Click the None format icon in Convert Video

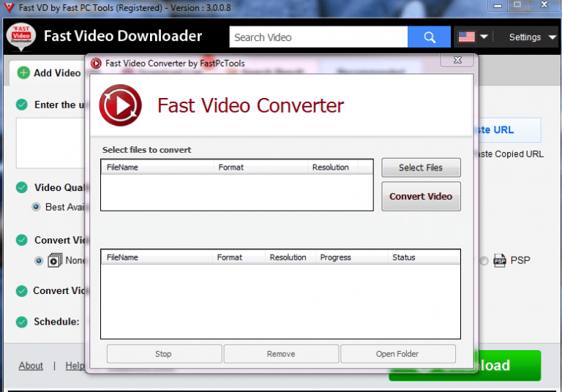coord(55,260)
